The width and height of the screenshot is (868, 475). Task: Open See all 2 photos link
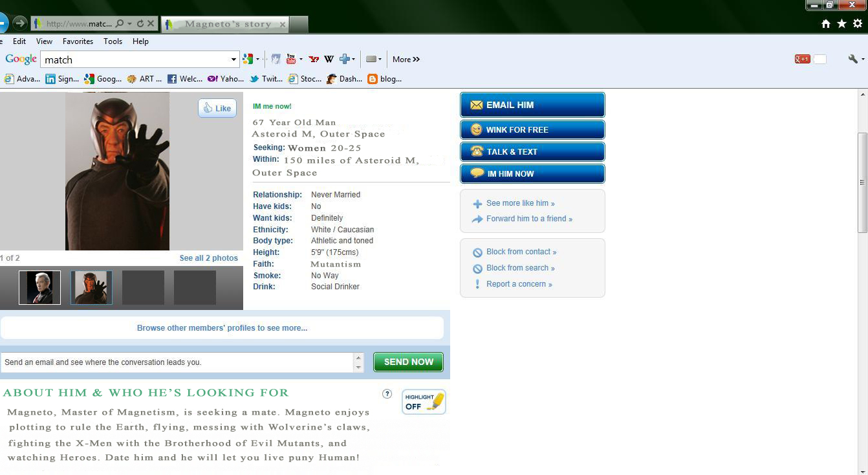click(208, 258)
